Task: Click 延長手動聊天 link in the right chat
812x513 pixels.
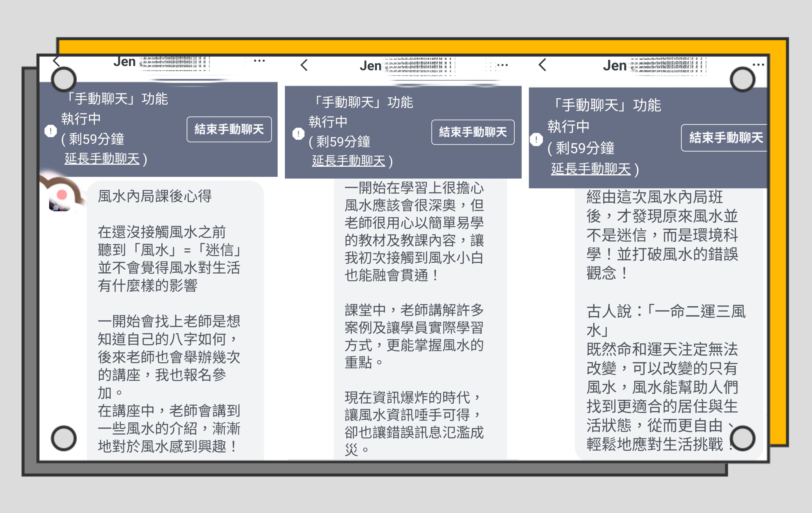Action: coord(591,169)
